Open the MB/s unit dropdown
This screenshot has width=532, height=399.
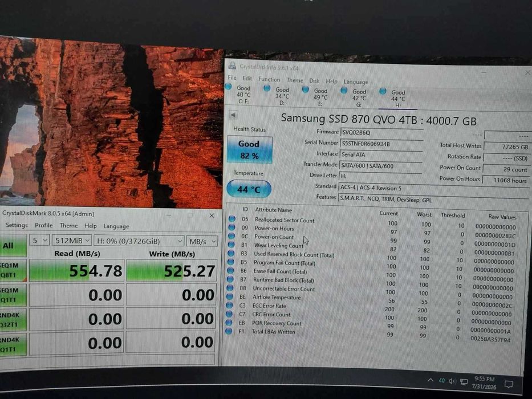tap(202, 241)
